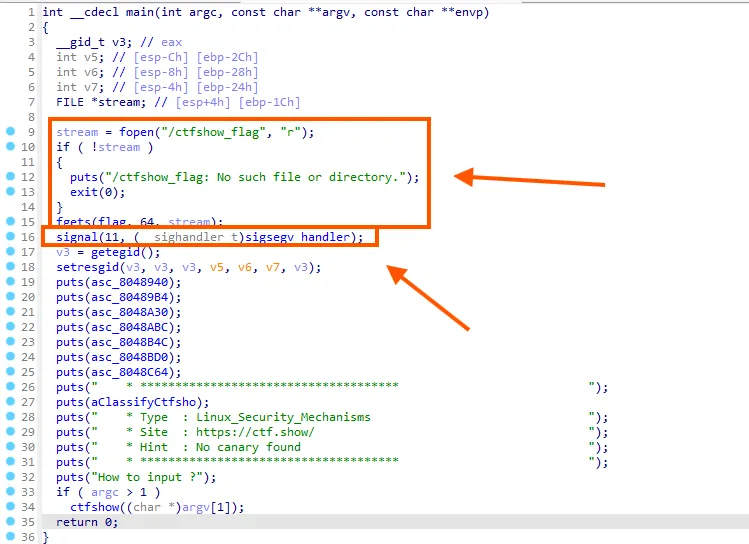Toggle breakpoint dot on line 16
Viewport: 749px width, 544px height.
[x=11, y=236]
